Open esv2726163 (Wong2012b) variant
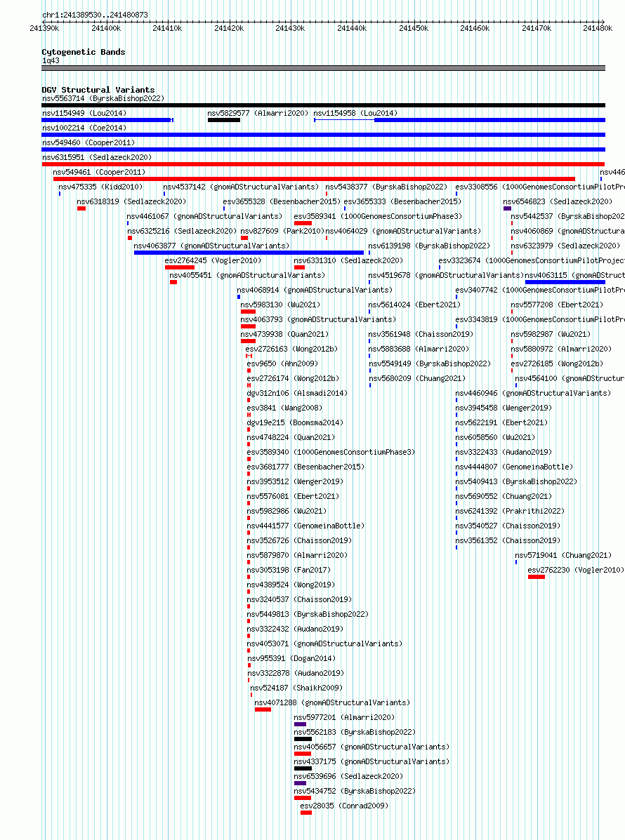 click(x=291, y=349)
